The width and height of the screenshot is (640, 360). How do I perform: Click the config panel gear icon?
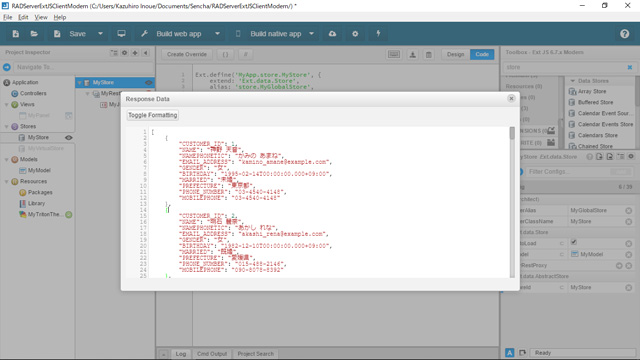pos(631,157)
